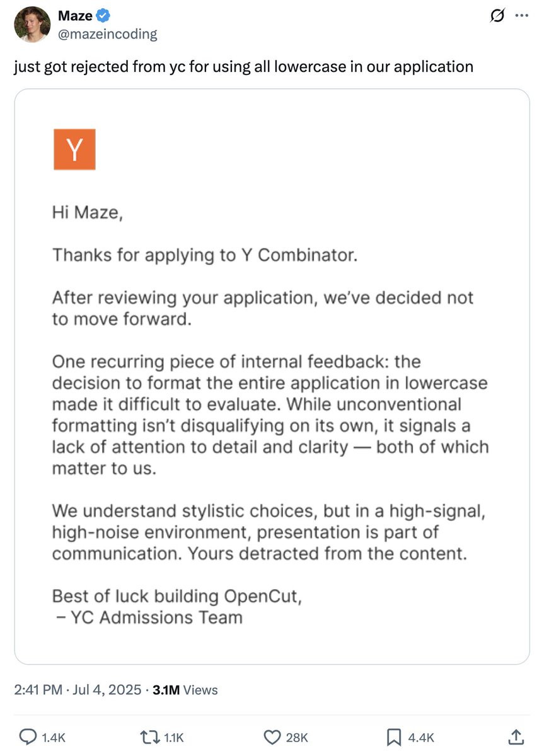Click the 28K likes count
This screenshot has height=756, width=537.
coord(296,737)
